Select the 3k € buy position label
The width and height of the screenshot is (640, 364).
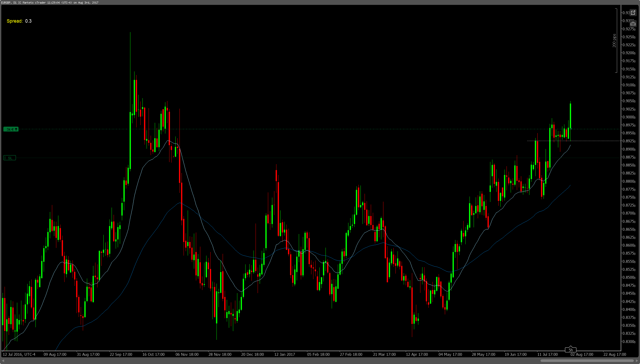[x=11, y=129]
